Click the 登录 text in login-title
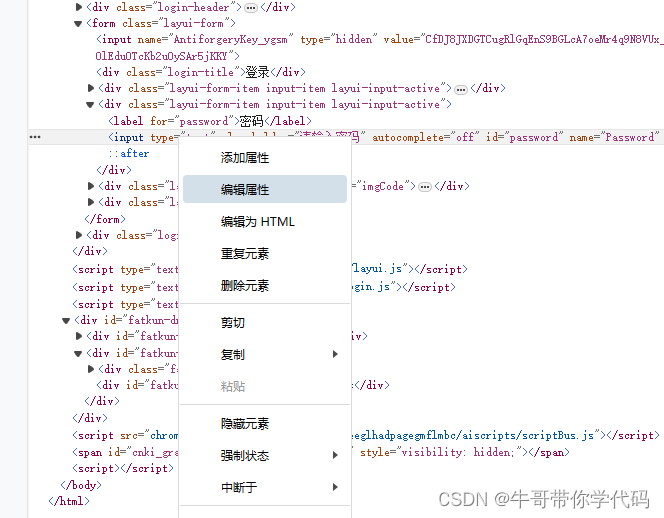Screen dimensions: 664x518 point(257,72)
